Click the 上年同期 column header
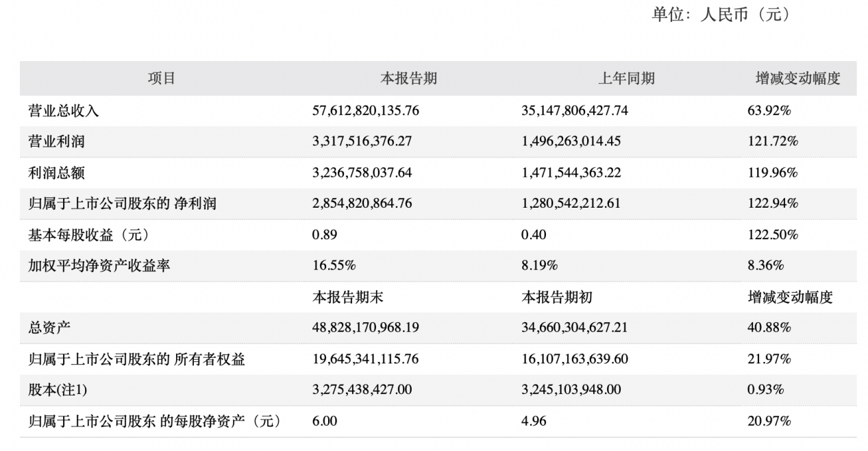This screenshot has height=451, width=868. click(626, 78)
